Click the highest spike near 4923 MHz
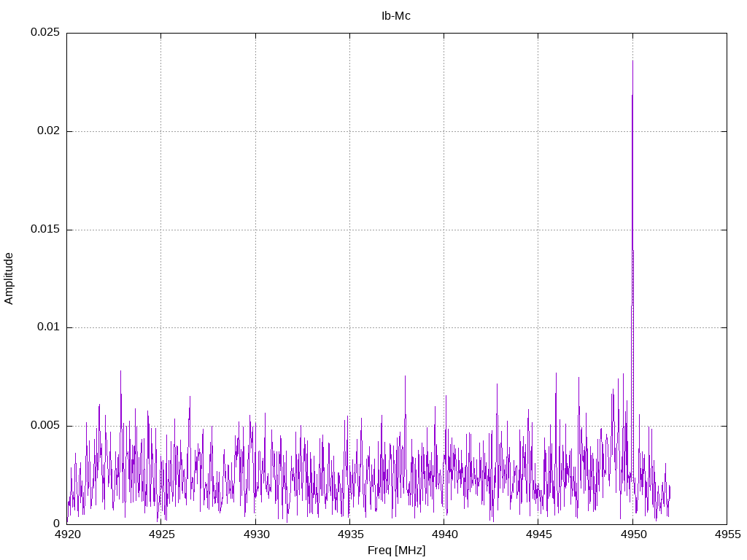This screenshot has height=560, width=747. tap(120, 371)
